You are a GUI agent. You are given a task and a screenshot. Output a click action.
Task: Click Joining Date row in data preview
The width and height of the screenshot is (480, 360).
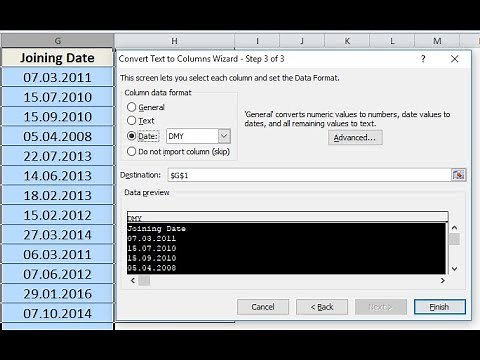click(287, 229)
